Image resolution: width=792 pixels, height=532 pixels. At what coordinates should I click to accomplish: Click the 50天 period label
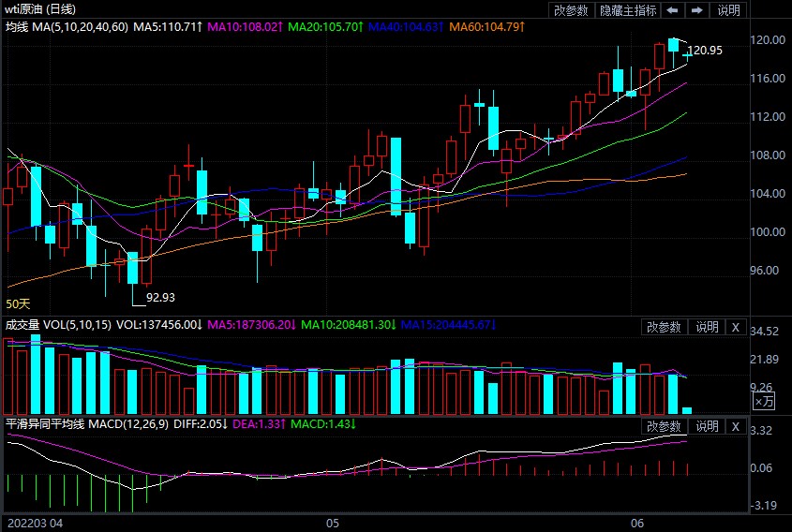(x=19, y=303)
